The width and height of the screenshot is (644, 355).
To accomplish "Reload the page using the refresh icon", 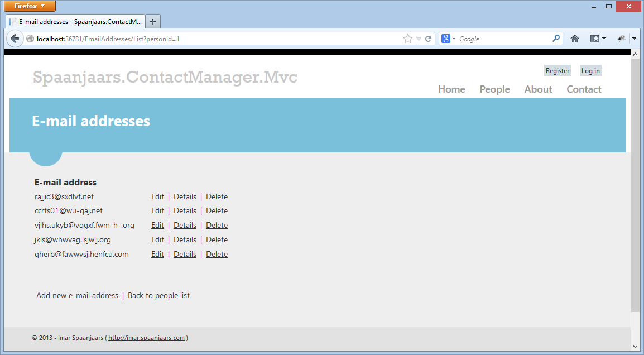I will [x=429, y=39].
